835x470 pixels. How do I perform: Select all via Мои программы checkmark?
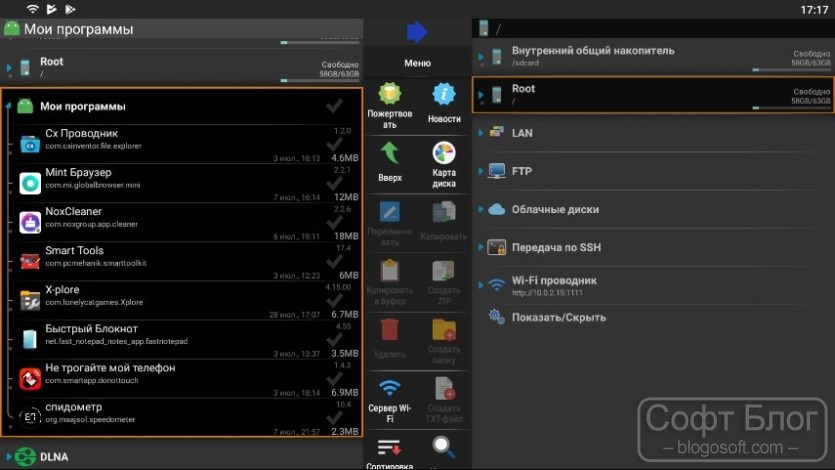click(x=334, y=106)
